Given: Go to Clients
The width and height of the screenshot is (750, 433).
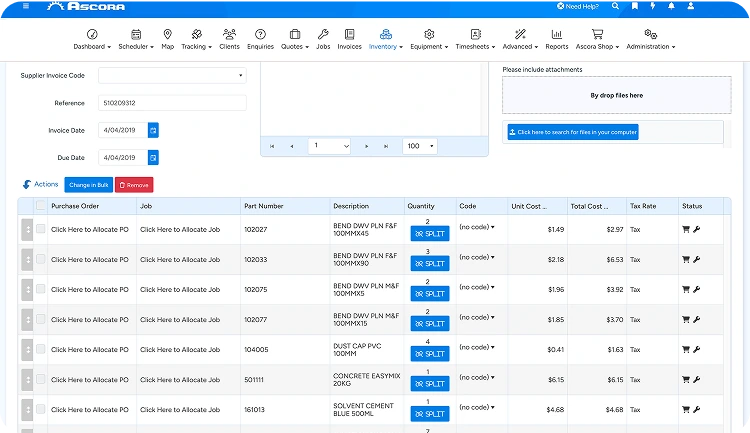Looking at the screenshot, I should [229, 39].
